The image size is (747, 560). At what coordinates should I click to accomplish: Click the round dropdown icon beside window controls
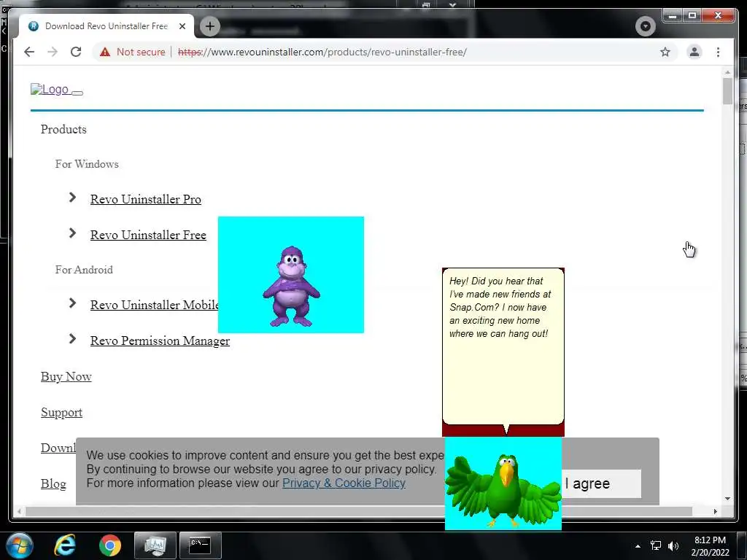645,26
